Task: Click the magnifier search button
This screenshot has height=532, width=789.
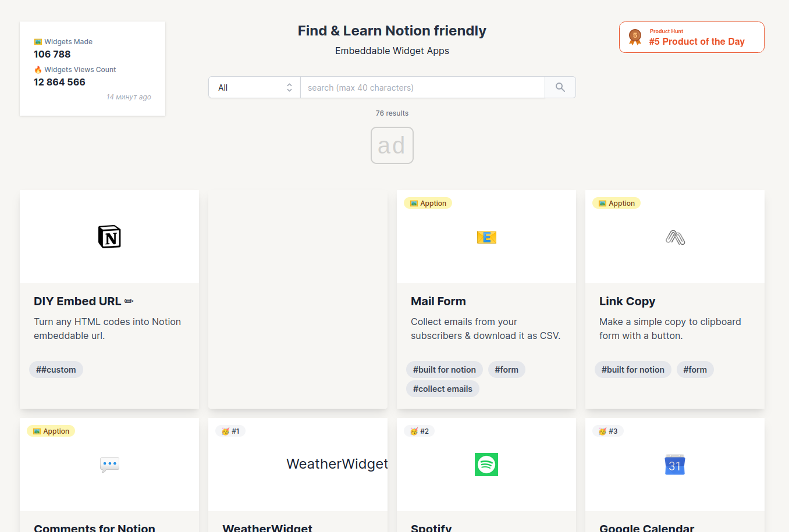Action: click(560, 87)
